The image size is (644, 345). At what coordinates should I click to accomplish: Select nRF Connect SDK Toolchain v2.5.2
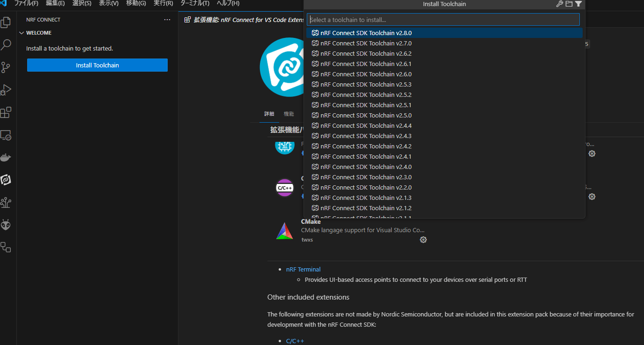pyautogui.click(x=444, y=95)
